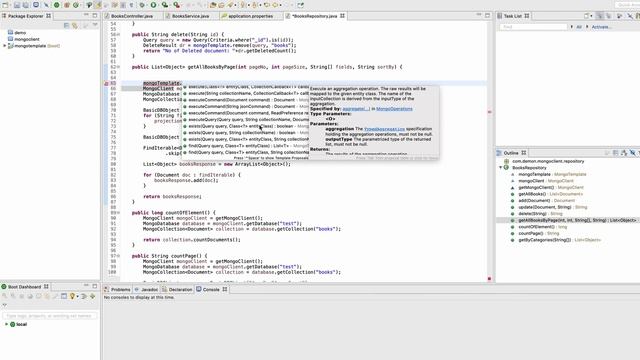Click the Save All toolbar icon
The height and width of the screenshot is (360, 640).
[25, 5]
